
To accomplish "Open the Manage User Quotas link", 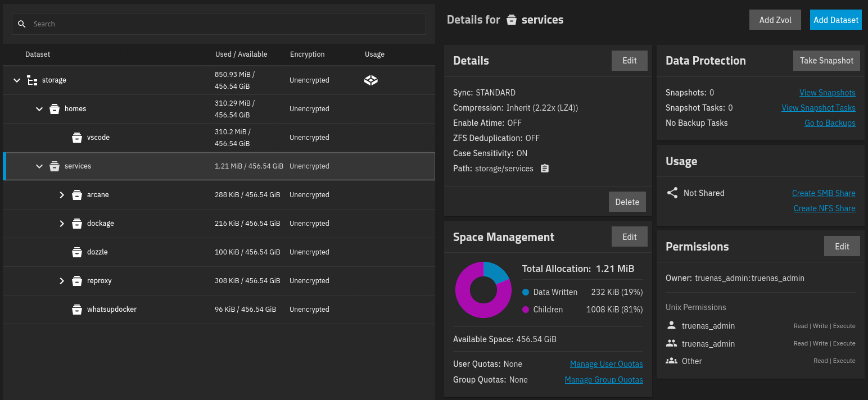I will point(606,364).
